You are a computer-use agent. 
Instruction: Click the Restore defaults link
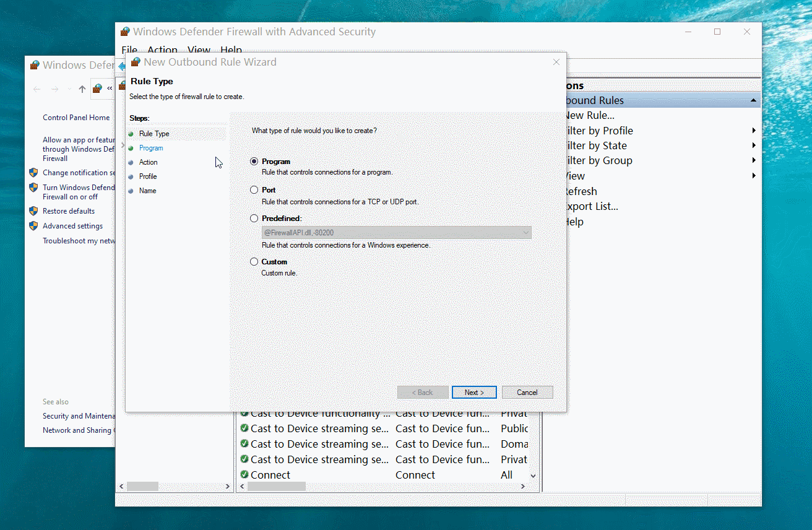[x=69, y=211]
